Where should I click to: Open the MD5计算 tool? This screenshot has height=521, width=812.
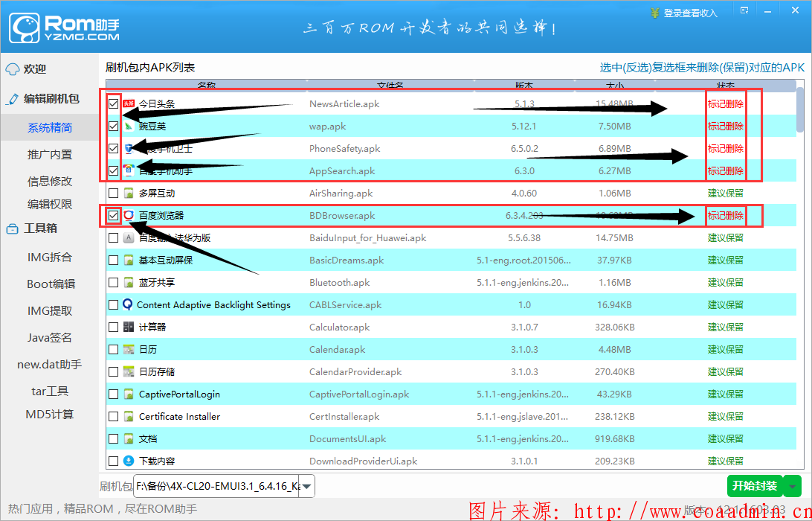click(50, 415)
